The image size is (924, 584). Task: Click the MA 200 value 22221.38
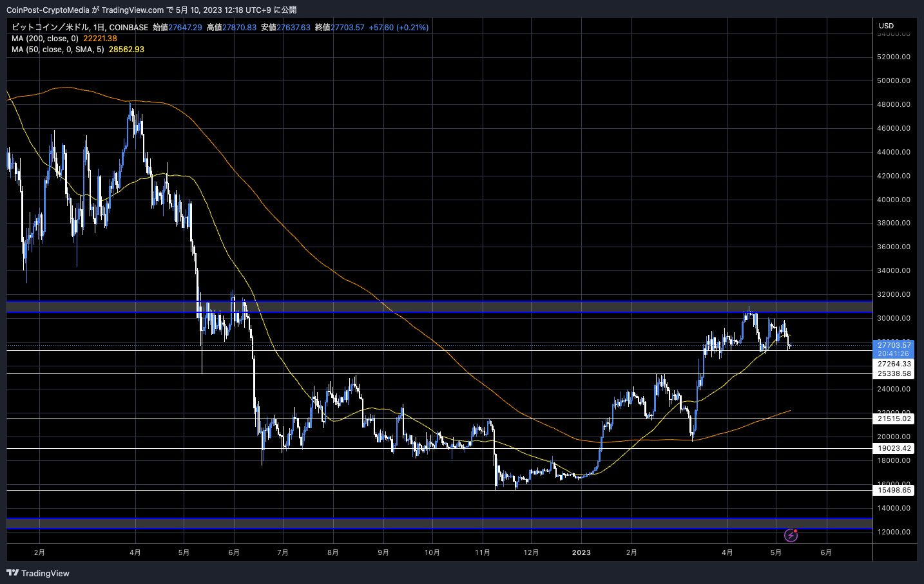point(100,39)
